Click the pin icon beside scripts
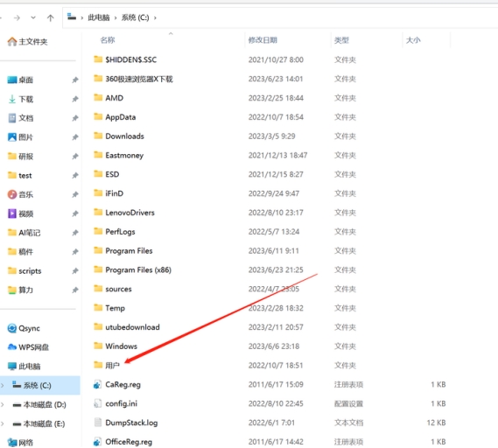This screenshot has width=498, height=448. click(x=75, y=271)
